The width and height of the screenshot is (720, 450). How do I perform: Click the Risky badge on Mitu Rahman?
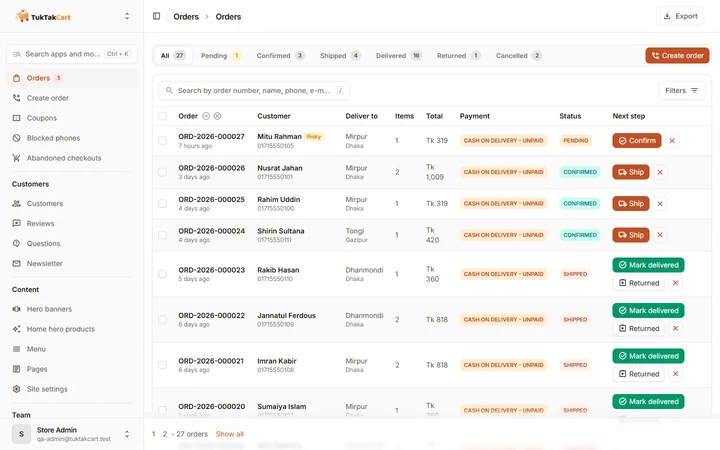tap(314, 136)
